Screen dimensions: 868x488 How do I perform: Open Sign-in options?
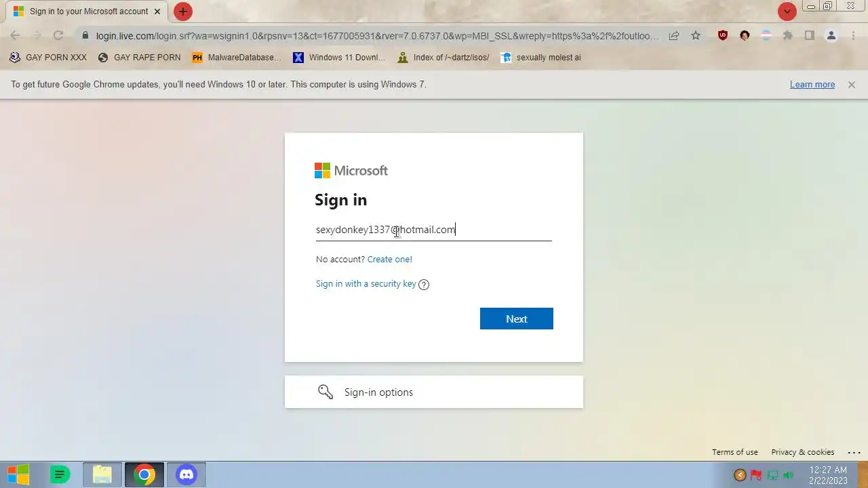(x=433, y=392)
